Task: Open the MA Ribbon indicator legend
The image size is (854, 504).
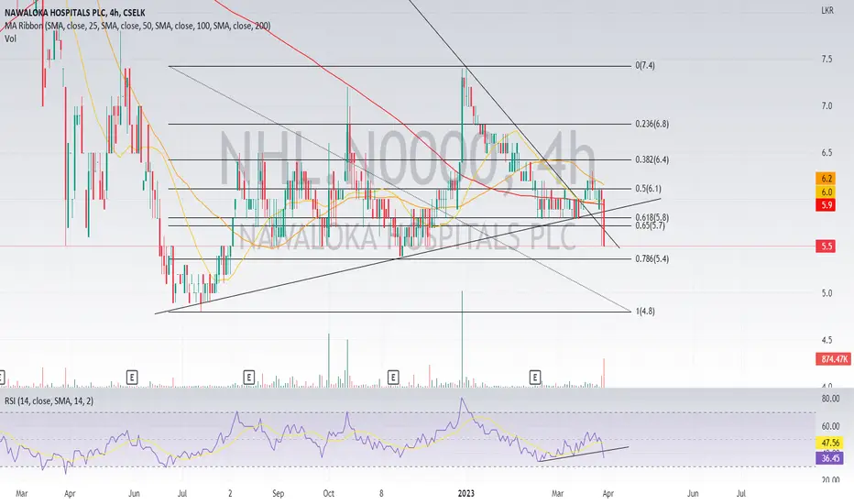Action: (x=137, y=26)
